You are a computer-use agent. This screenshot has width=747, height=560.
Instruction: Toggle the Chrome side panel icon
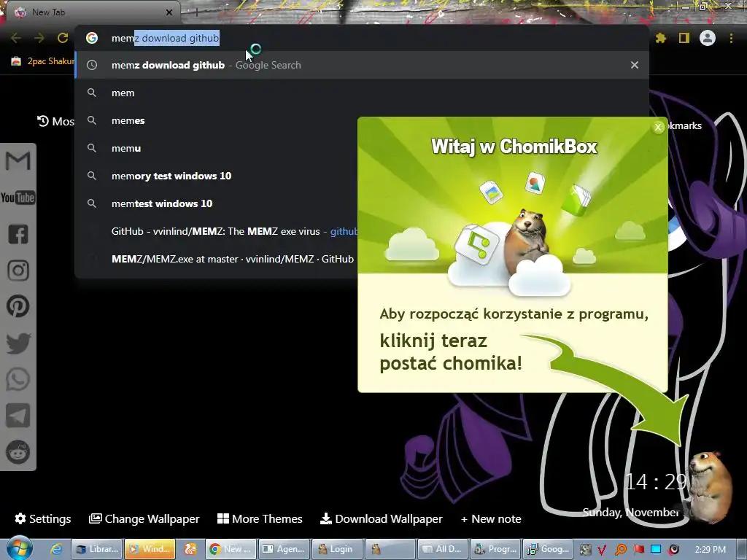coord(684,38)
